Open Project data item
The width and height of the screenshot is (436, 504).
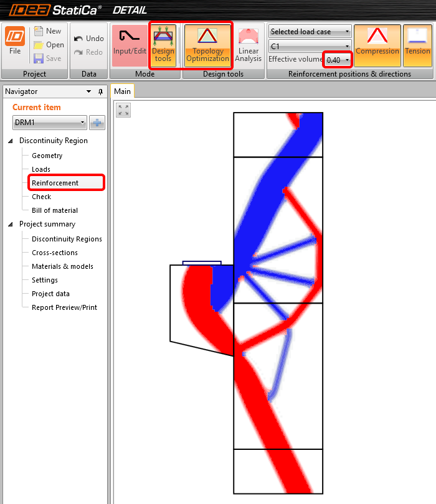50,294
